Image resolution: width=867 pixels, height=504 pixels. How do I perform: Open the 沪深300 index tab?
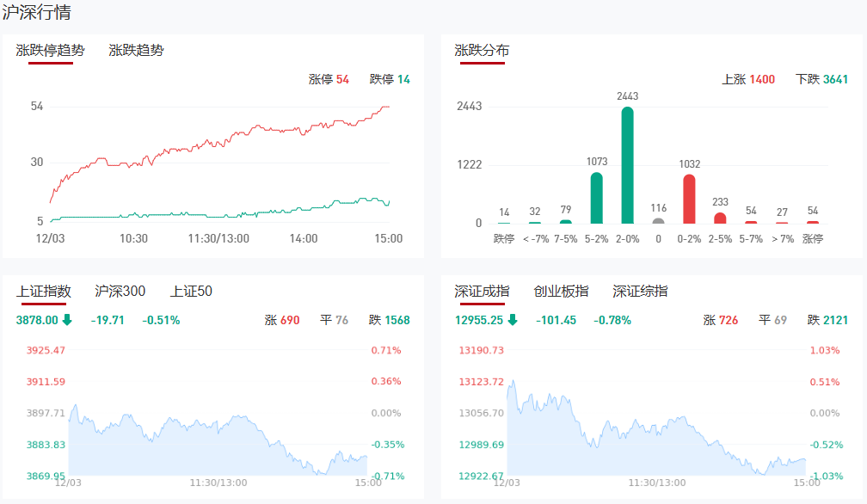120,291
